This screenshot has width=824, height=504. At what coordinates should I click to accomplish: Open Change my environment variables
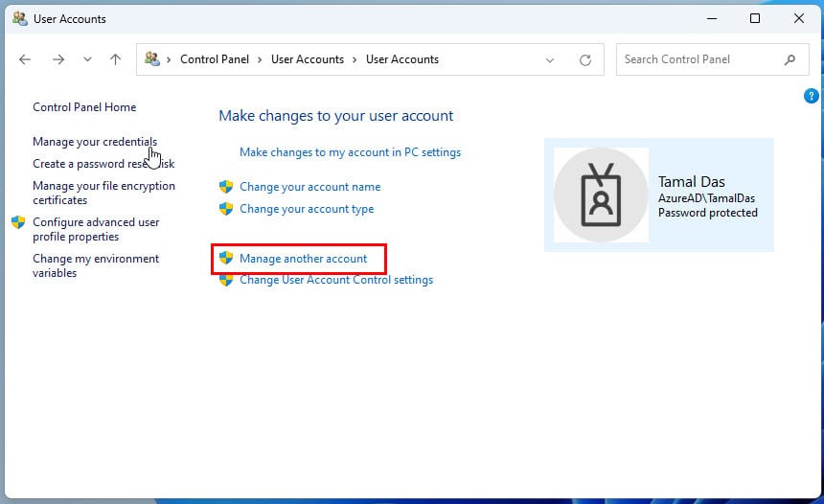[x=96, y=265]
